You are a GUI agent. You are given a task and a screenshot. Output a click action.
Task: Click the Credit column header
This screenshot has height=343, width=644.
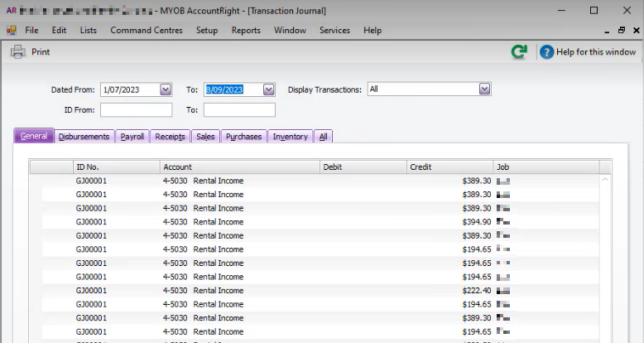point(449,167)
